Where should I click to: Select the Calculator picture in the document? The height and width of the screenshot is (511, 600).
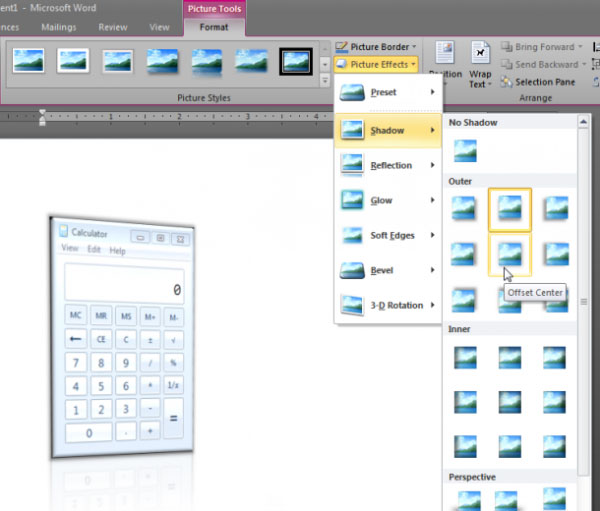[x=122, y=337]
